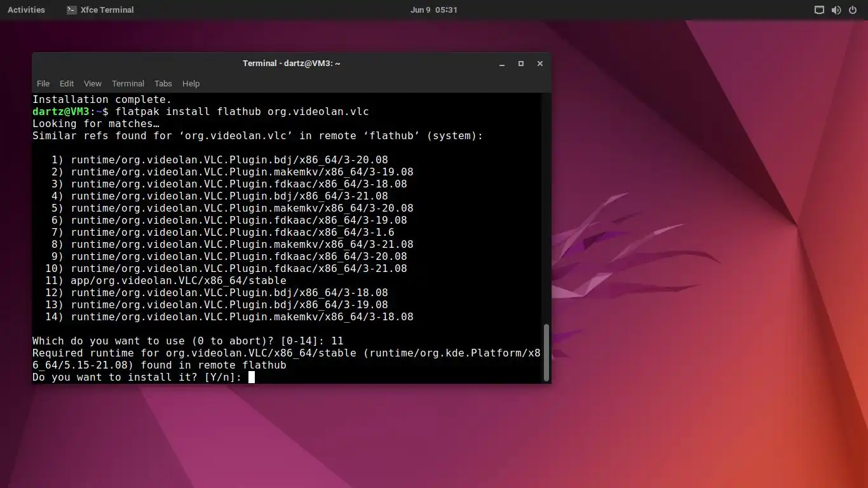This screenshot has width=868, height=488.
Task: Open the volume speaker icon
Action: click(x=836, y=10)
